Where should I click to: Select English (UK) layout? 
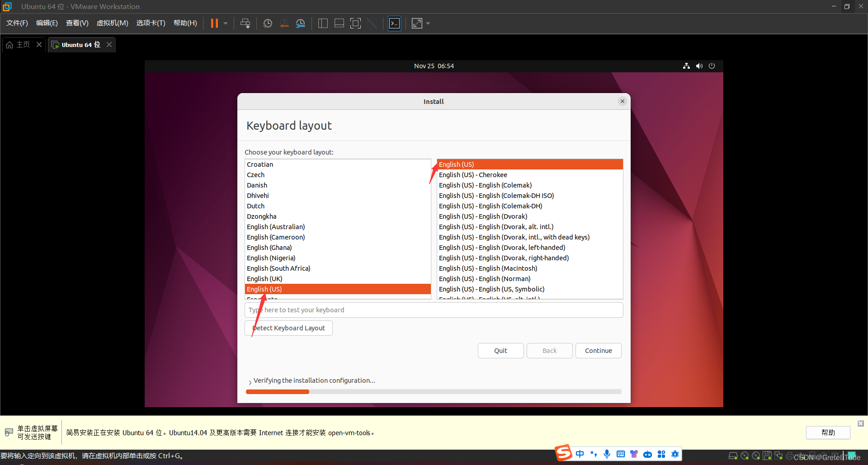pyautogui.click(x=338, y=279)
